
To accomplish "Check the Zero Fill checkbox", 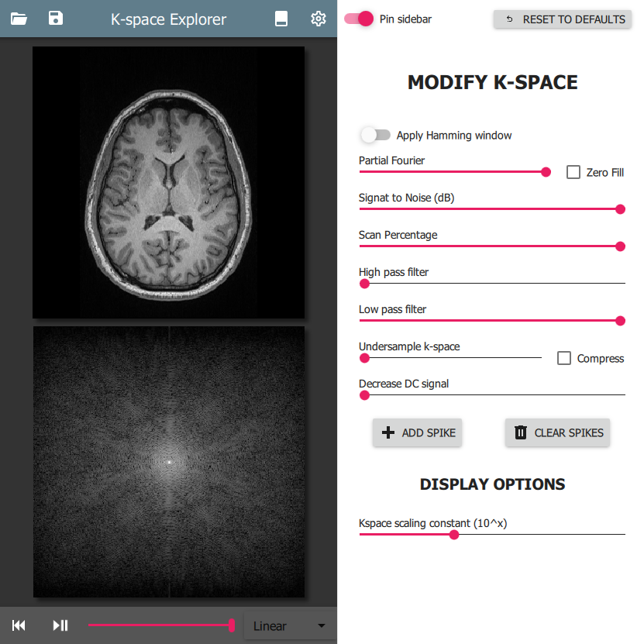I will 573,172.
